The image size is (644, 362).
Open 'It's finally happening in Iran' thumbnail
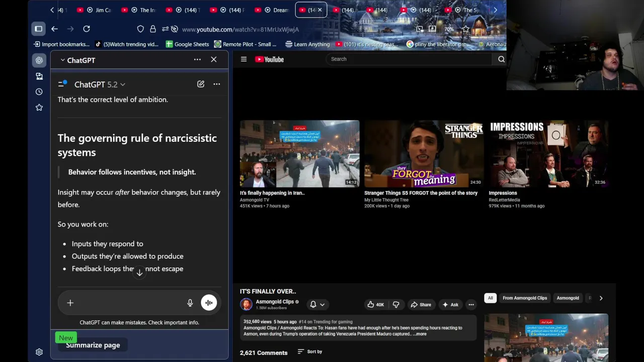click(299, 153)
